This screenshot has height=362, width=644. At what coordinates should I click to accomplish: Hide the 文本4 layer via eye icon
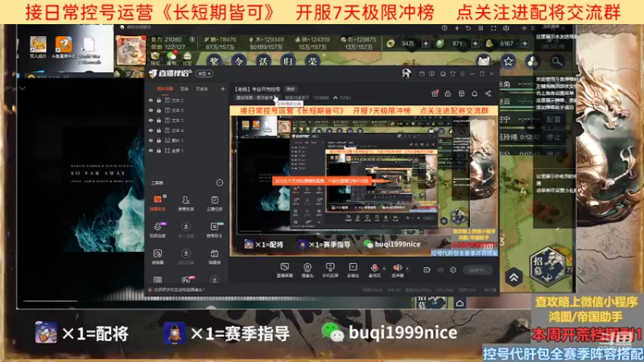pos(151,130)
